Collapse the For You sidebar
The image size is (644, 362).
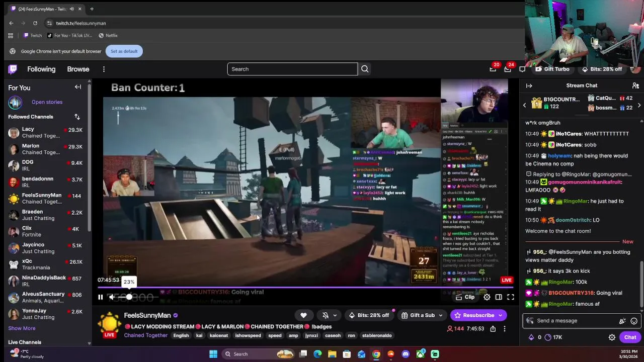coord(78,87)
